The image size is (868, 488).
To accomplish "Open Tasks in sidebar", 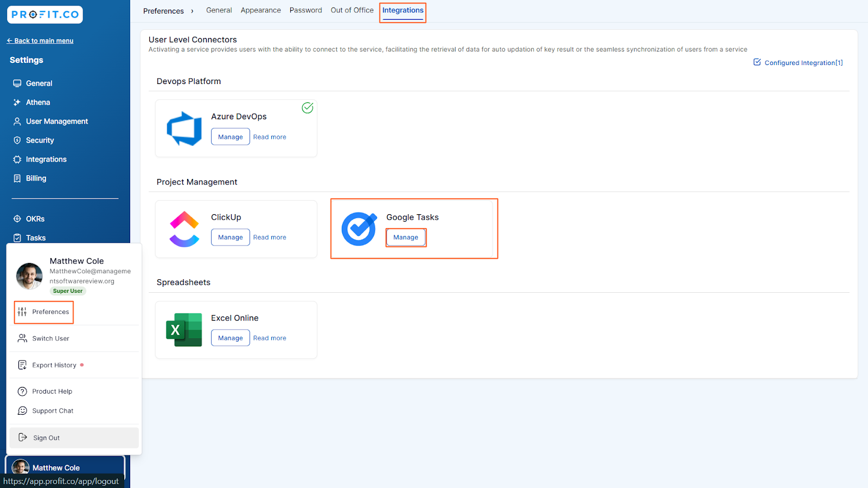I will pyautogui.click(x=29, y=238).
